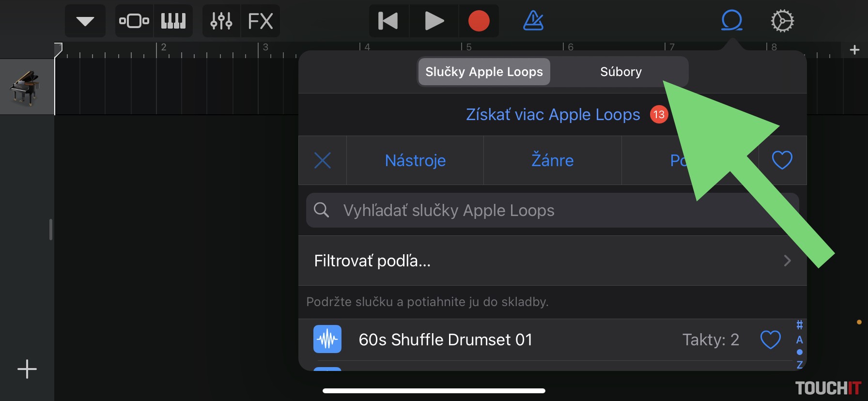Select the Slučky Apple Loops tab

[484, 72]
